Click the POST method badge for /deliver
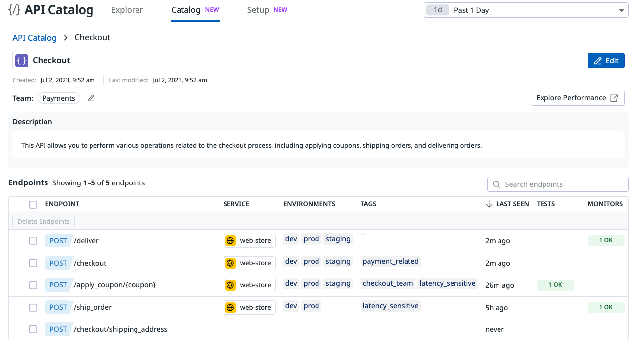The height and width of the screenshot is (364, 635). click(58, 240)
